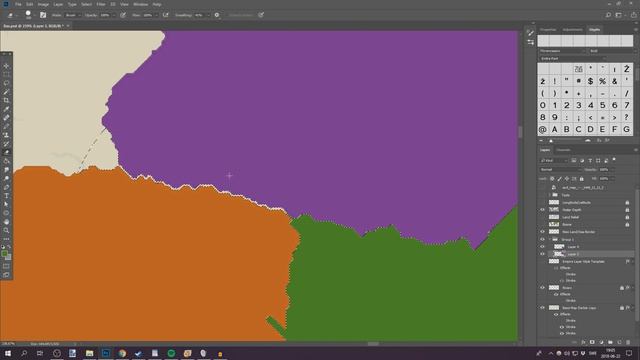The image size is (640, 360).
Task: Select the Brush tool in left toolbar
Action: pos(6,126)
